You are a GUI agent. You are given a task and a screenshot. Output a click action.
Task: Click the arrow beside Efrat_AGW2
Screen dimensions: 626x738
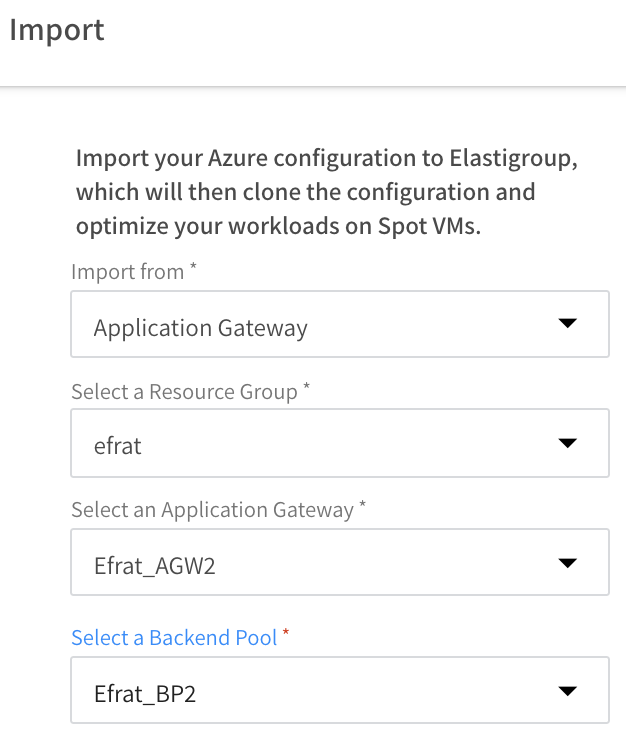tap(567, 564)
